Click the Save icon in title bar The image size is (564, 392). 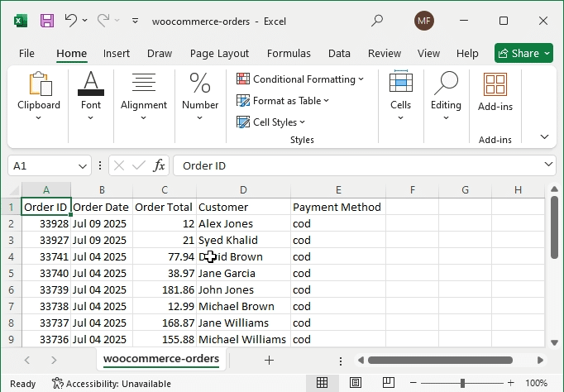pyautogui.click(x=47, y=21)
